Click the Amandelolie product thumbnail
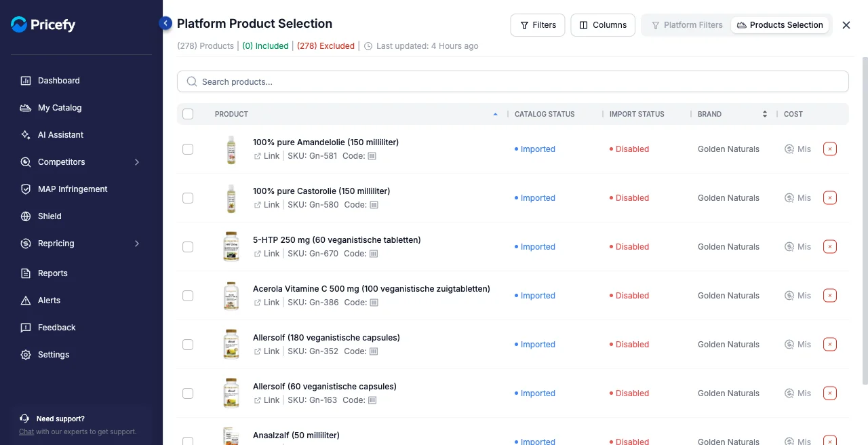Viewport: 868px width, 445px height. pyautogui.click(x=231, y=149)
